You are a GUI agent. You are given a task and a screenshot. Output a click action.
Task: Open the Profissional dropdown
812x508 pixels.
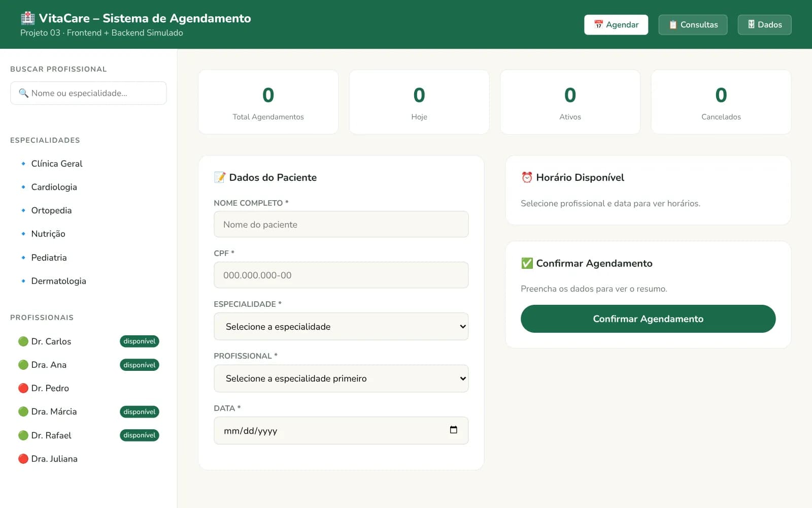click(341, 378)
